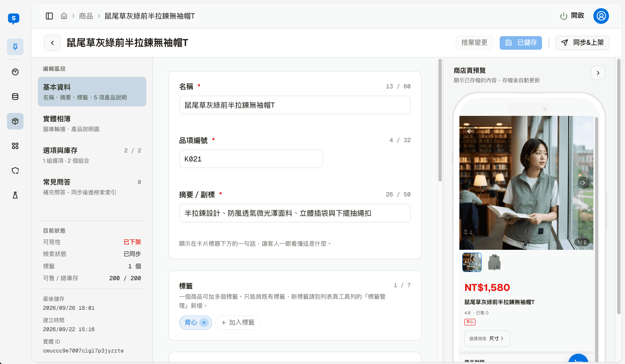Open the database icon in the left rail

point(15,97)
